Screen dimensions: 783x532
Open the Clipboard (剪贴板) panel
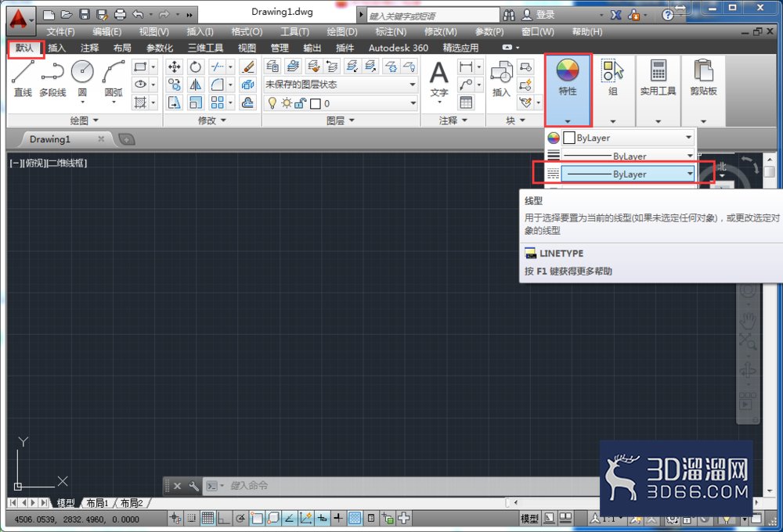[x=703, y=90]
